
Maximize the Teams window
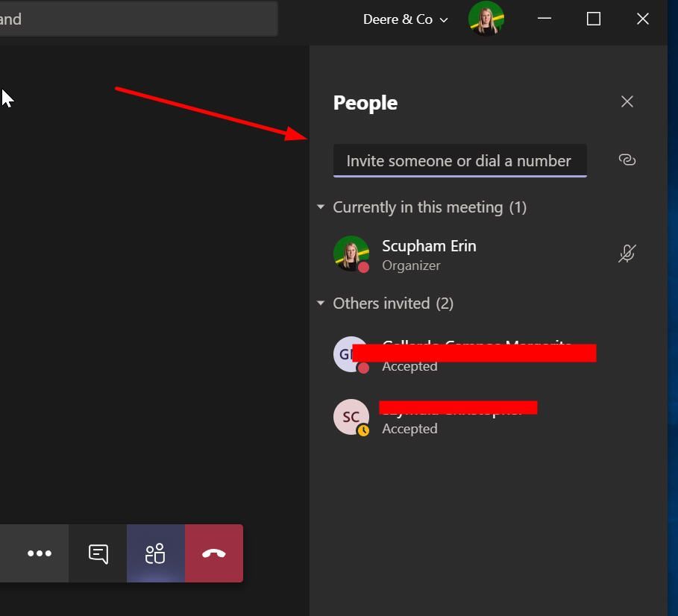click(593, 19)
